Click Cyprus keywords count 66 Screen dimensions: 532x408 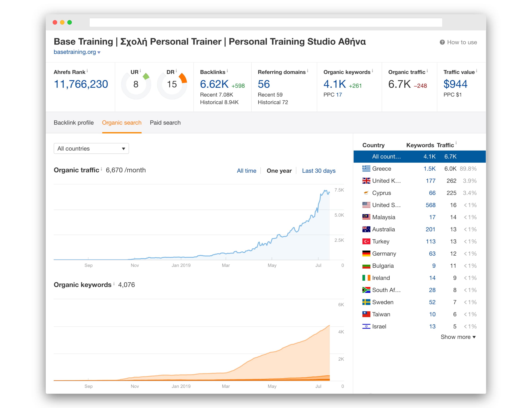(x=432, y=193)
